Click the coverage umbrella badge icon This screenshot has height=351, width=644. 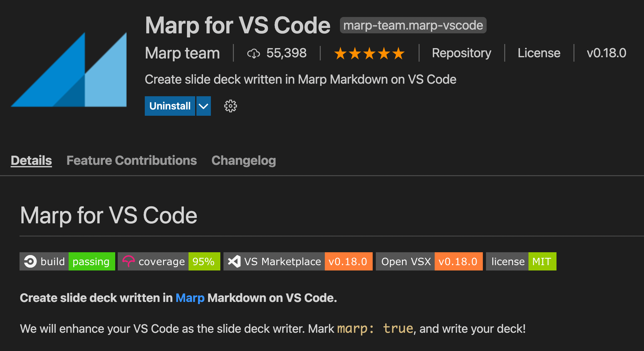(129, 261)
